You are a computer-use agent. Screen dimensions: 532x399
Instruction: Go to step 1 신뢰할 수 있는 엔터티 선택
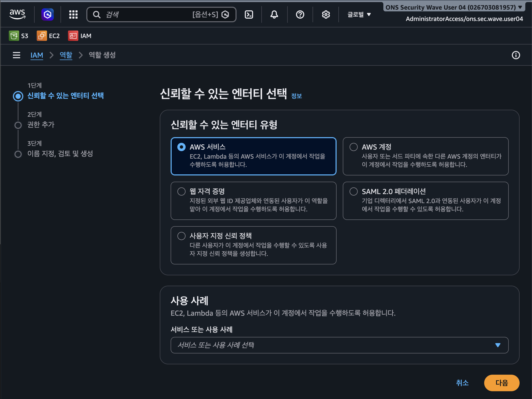click(x=66, y=96)
